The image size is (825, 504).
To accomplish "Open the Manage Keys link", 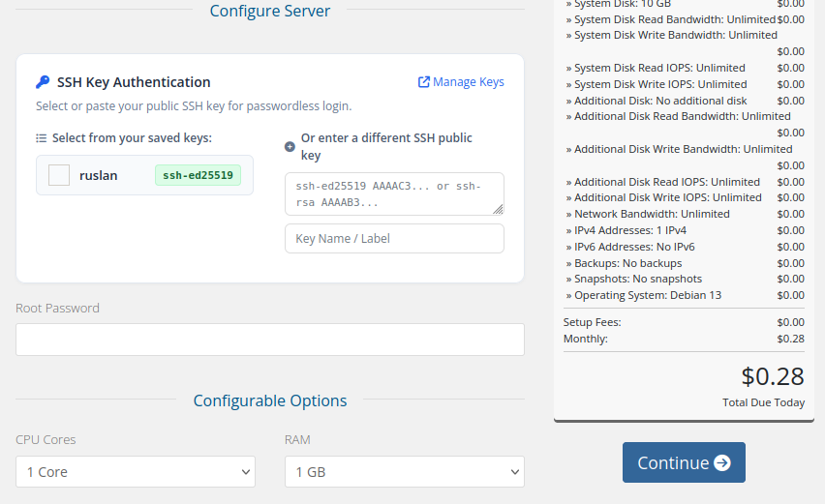I will (461, 82).
